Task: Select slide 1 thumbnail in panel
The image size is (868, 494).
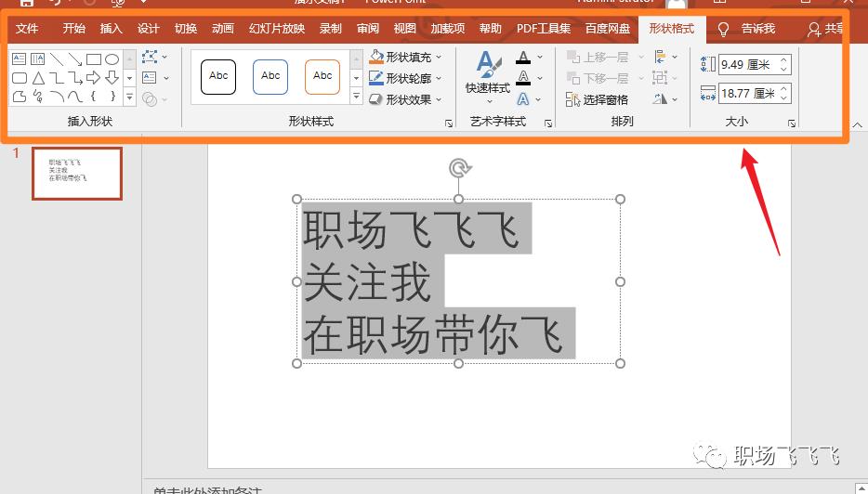Action: tap(77, 174)
